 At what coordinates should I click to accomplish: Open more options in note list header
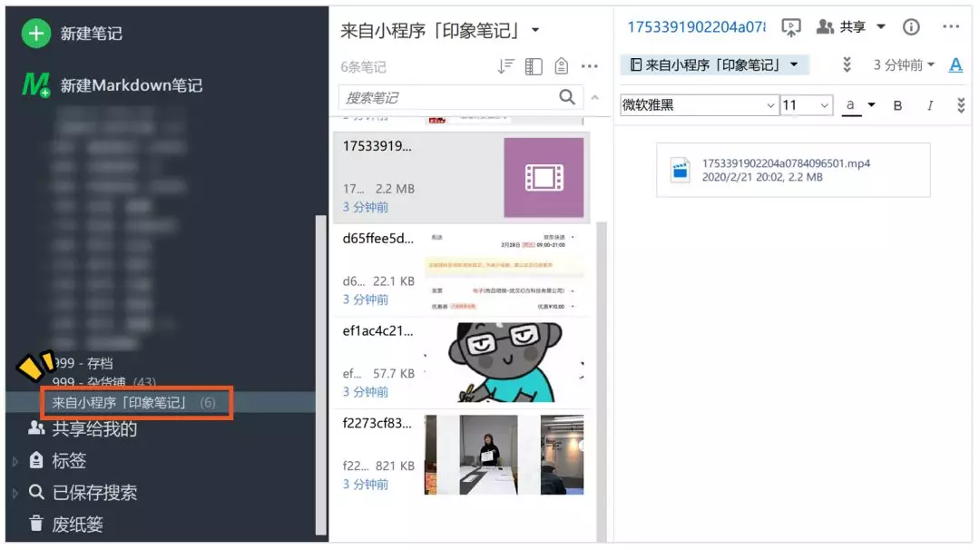590,66
